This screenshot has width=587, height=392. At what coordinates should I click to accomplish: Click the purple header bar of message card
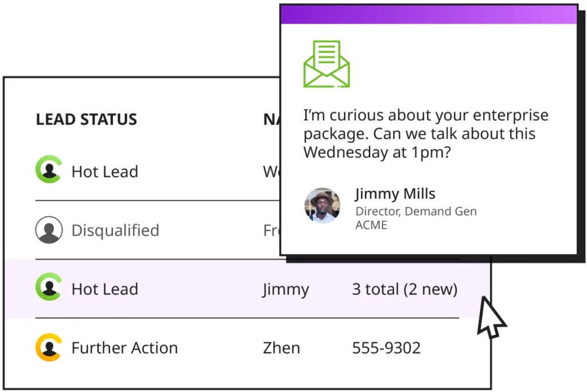pos(429,14)
